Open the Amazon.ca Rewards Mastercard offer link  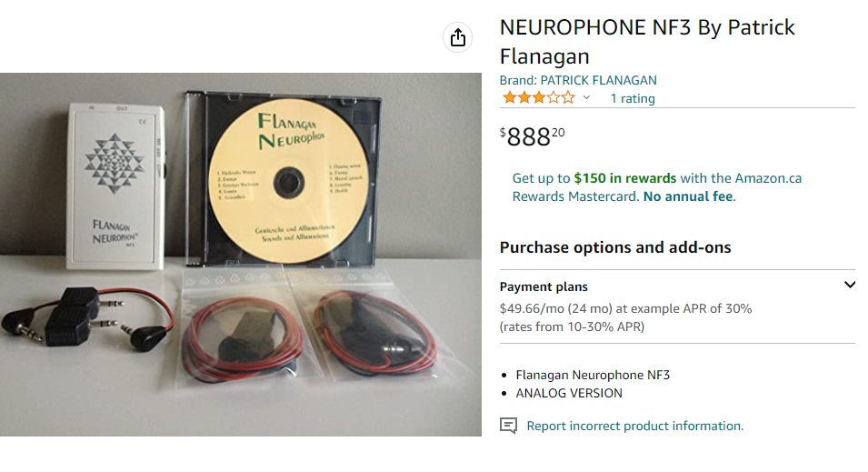(657, 187)
